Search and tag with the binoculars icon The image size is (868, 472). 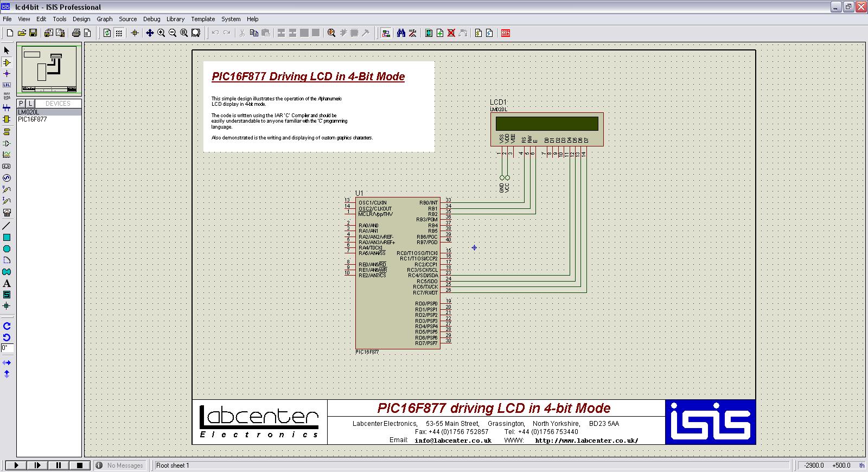tap(401, 33)
